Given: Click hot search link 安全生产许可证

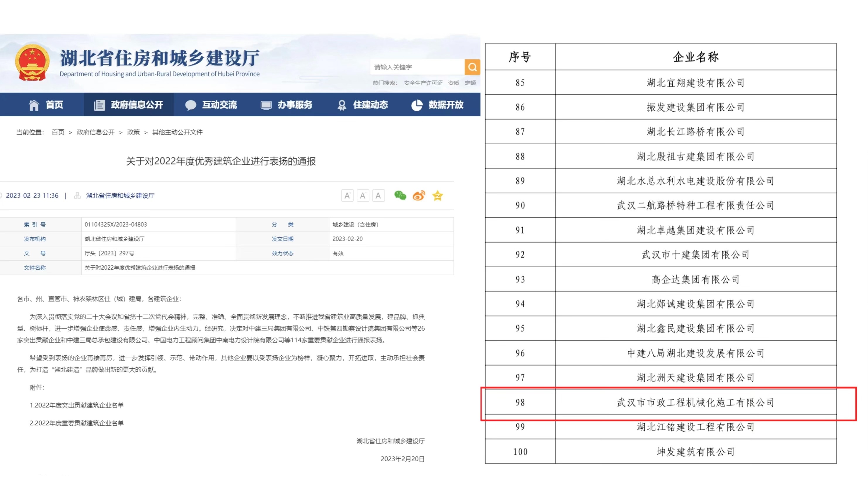Looking at the screenshot, I should (x=423, y=83).
